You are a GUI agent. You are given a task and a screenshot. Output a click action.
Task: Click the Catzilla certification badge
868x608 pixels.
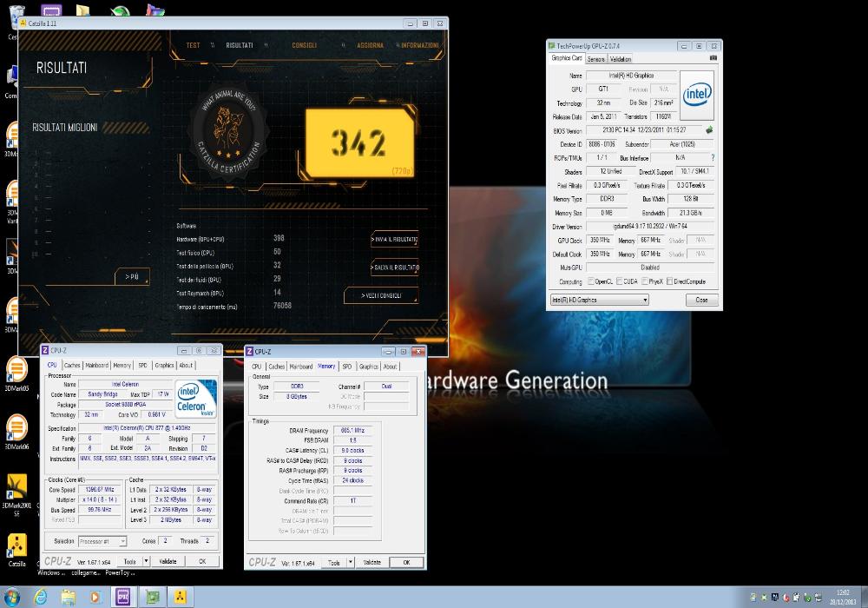click(x=229, y=132)
